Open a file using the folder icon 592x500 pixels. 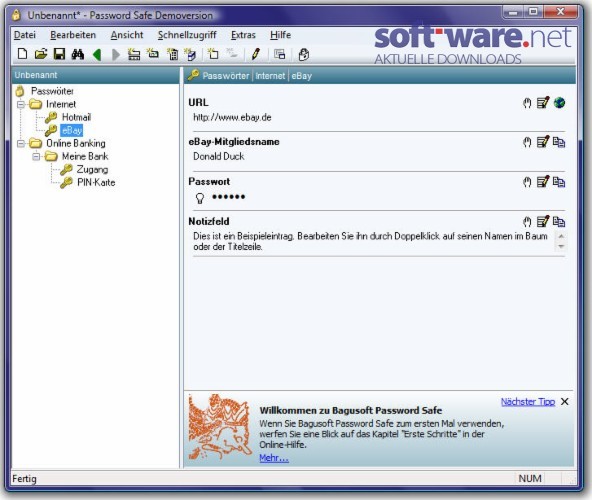41,54
